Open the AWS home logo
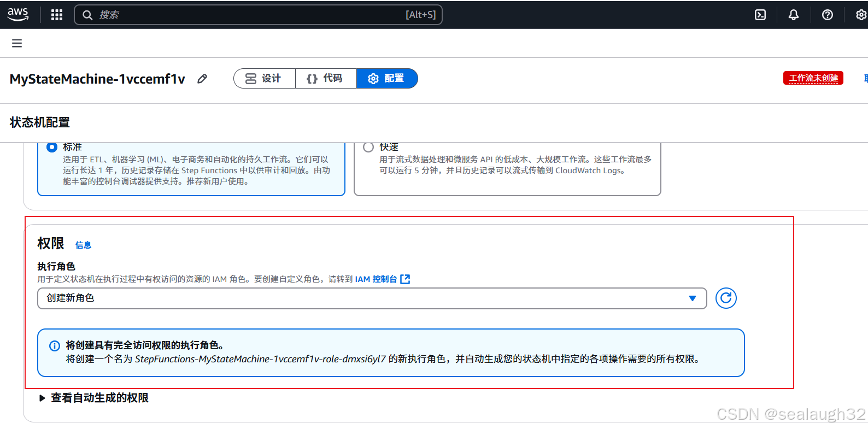Screen dimensions: 868x429 [x=17, y=14]
